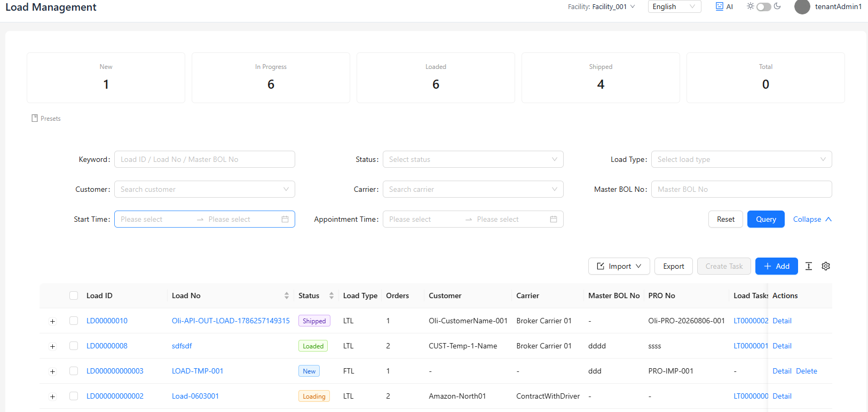Check the LD000000000002 row checkbox
The width and height of the screenshot is (868, 412).
click(74, 396)
